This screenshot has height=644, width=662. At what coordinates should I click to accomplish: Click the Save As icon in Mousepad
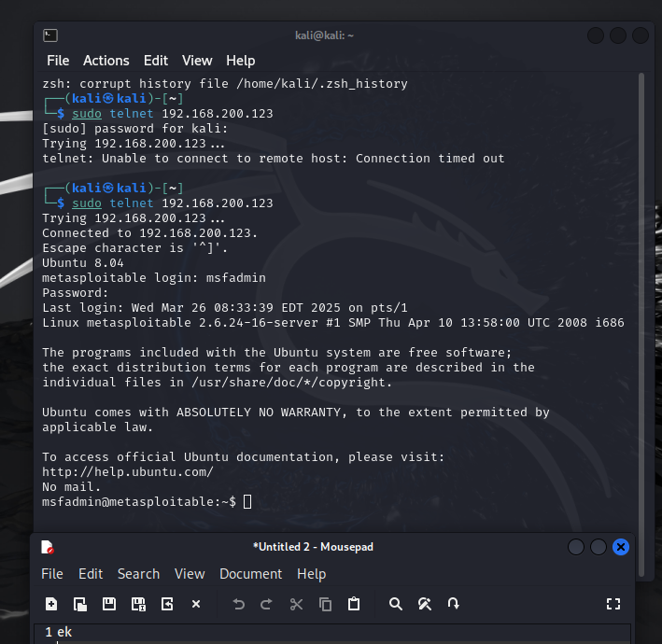tap(138, 604)
